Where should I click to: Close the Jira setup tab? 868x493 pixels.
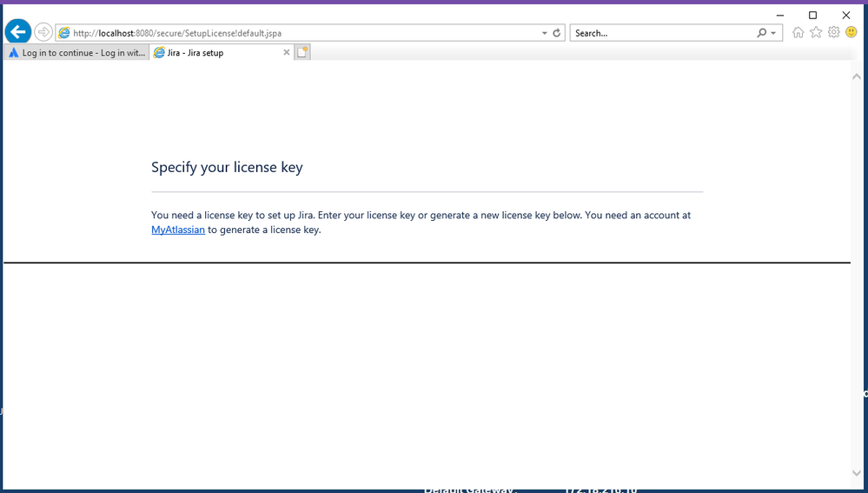coord(286,52)
